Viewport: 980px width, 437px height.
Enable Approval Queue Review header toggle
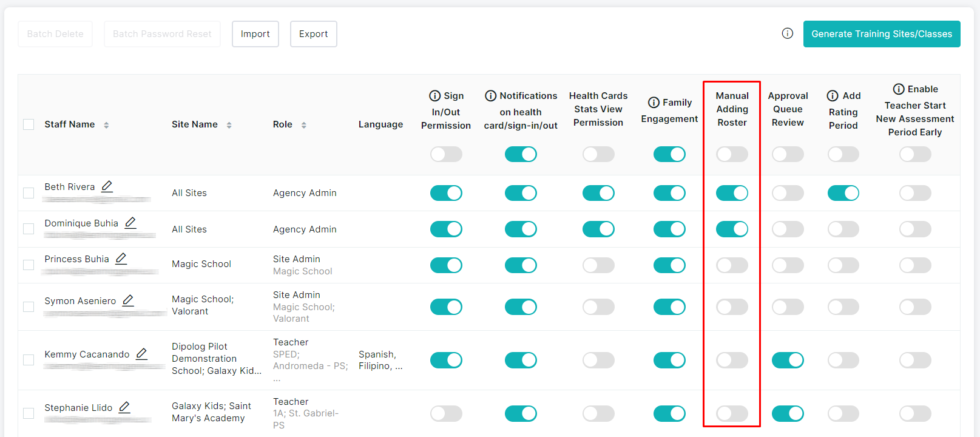point(787,154)
